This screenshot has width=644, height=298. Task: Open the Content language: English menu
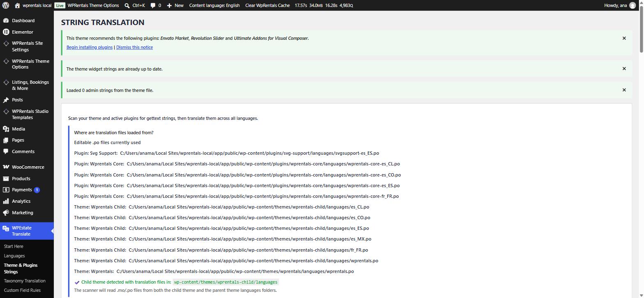pos(214,5)
